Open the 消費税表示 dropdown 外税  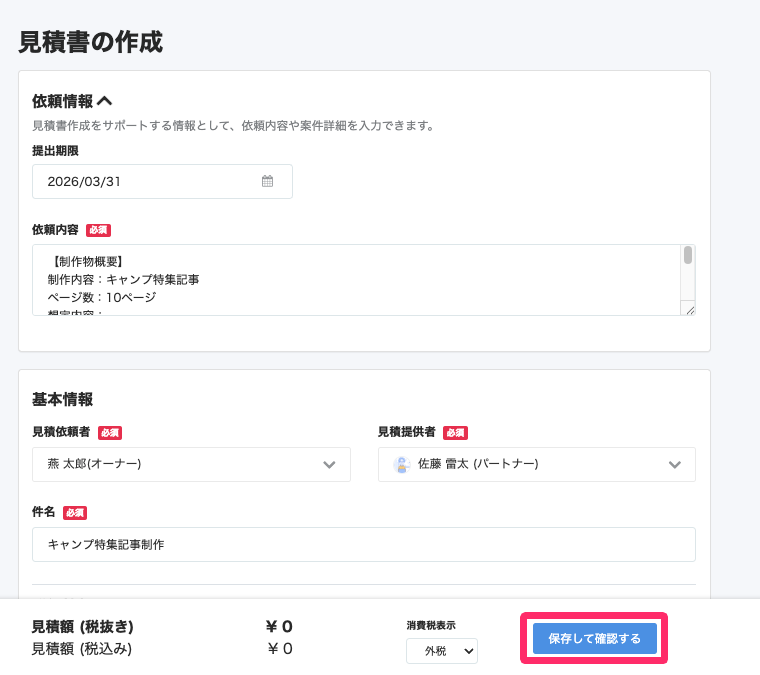pos(442,651)
